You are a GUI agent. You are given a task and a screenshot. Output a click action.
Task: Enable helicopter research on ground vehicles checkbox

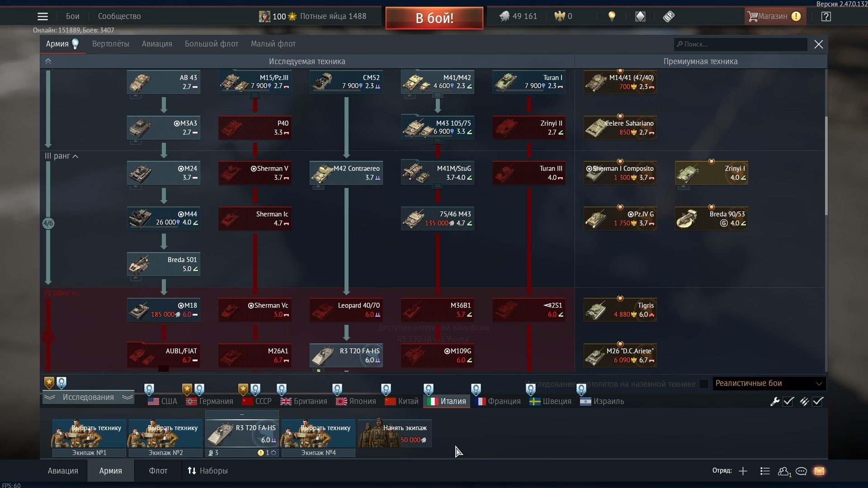703,384
